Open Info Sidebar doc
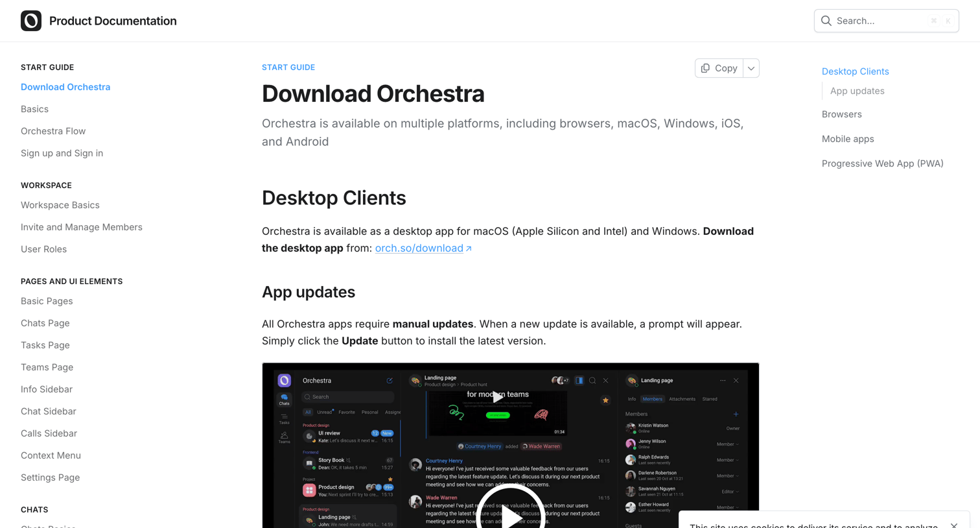Viewport: 980px width, 528px height. pos(47,389)
